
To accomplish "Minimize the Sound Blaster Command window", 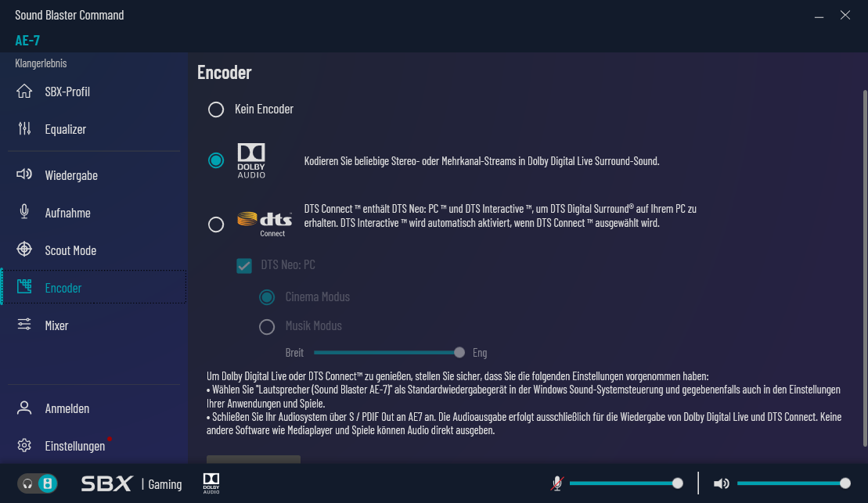I will tap(819, 16).
